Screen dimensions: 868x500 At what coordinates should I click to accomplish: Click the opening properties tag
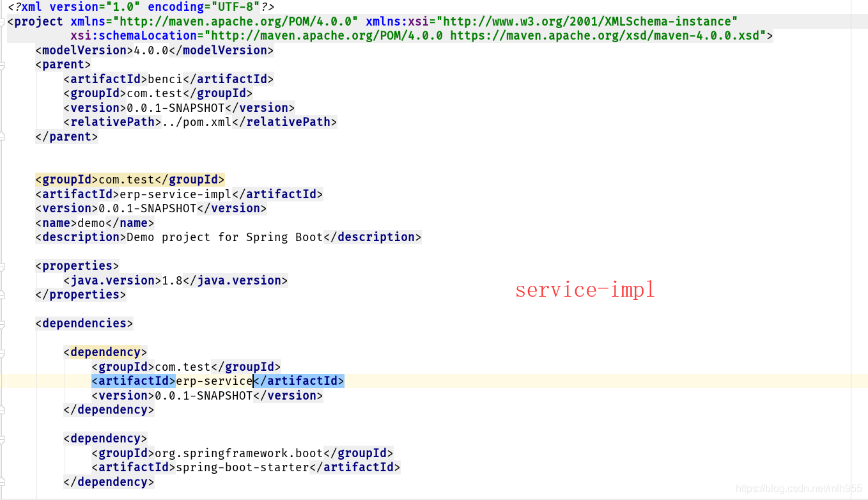(77, 266)
